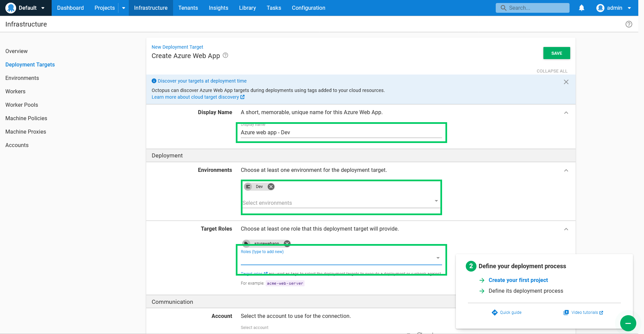The height and width of the screenshot is (334, 644).
Task: Open the Projects menu item
Action: 105,8
